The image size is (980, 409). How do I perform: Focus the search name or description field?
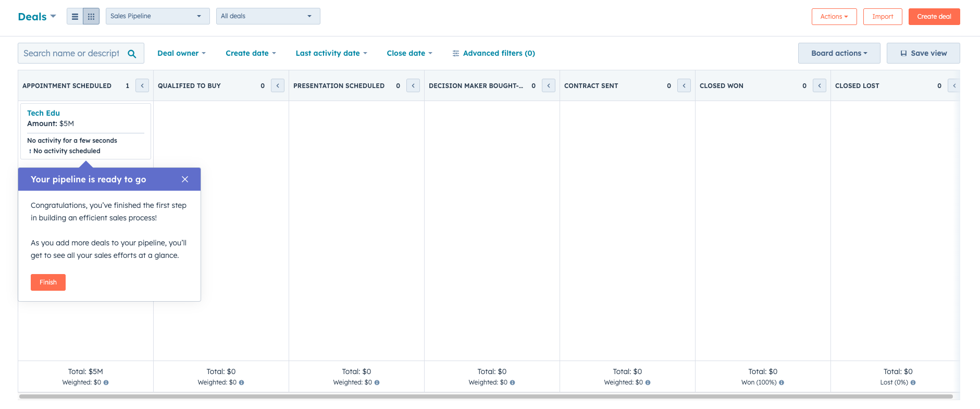pyautogui.click(x=71, y=54)
